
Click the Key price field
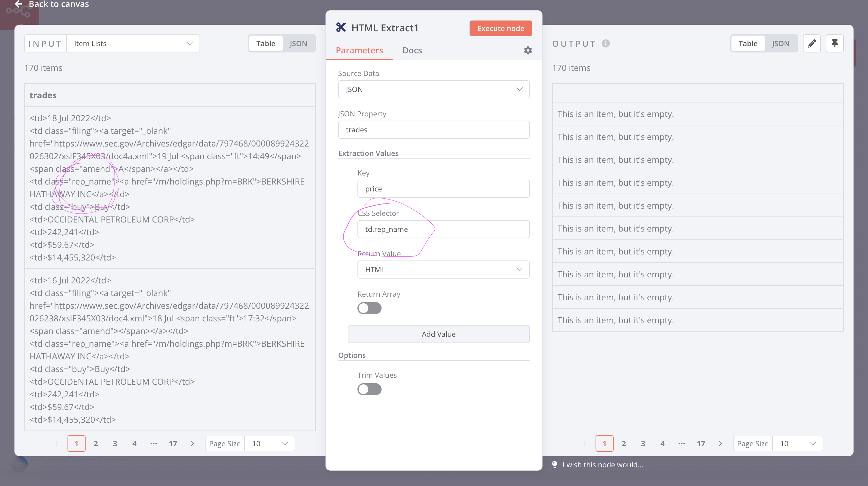[443, 189]
